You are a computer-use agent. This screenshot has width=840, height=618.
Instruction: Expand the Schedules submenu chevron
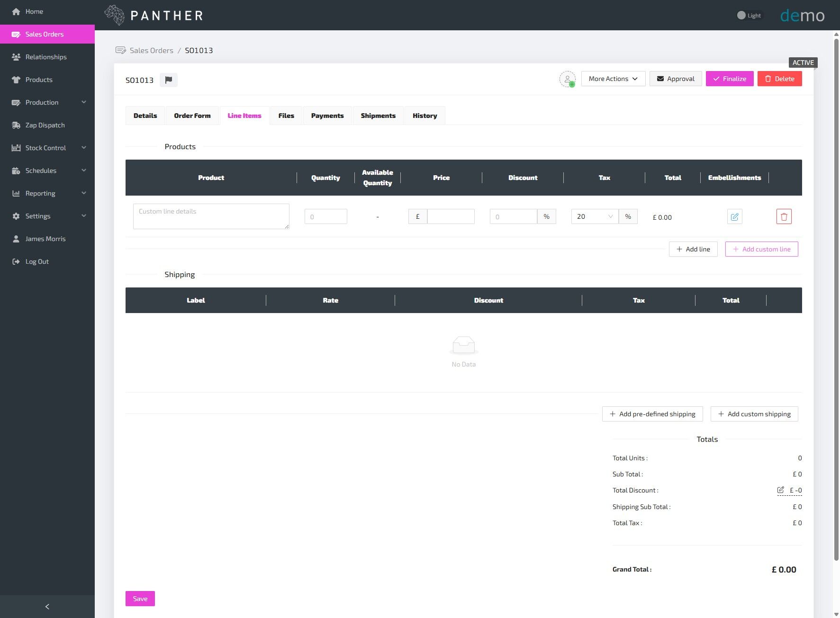84,170
